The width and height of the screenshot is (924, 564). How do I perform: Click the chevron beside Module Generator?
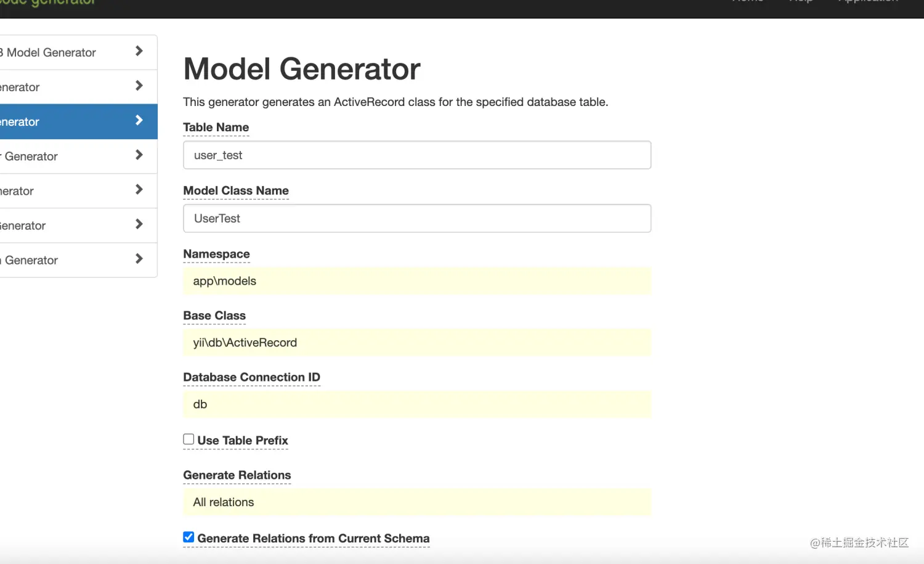pos(139,224)
